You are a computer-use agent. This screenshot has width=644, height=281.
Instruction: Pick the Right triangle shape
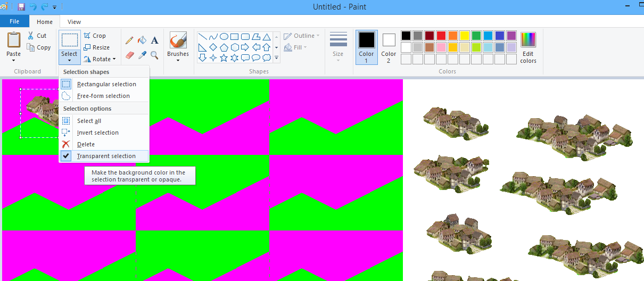(203, 47)
